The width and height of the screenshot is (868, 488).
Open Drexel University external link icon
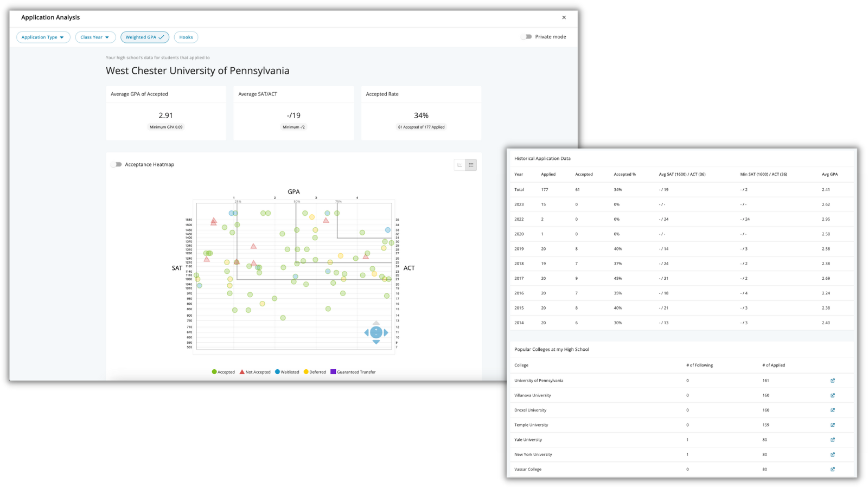pyautogui.click(x=833, y=410)
